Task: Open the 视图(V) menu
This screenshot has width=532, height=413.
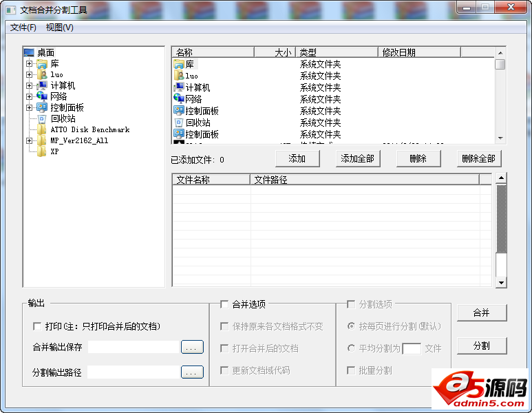Action: [x=59, y=28]
